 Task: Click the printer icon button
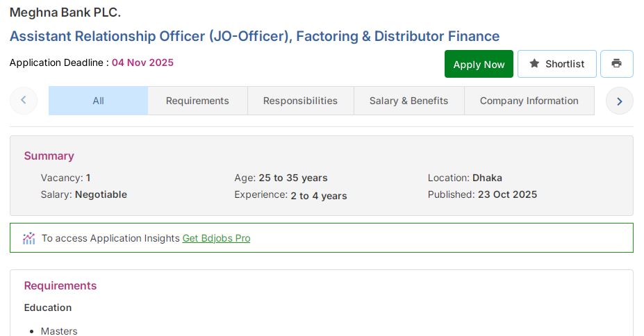pos(616,64)
